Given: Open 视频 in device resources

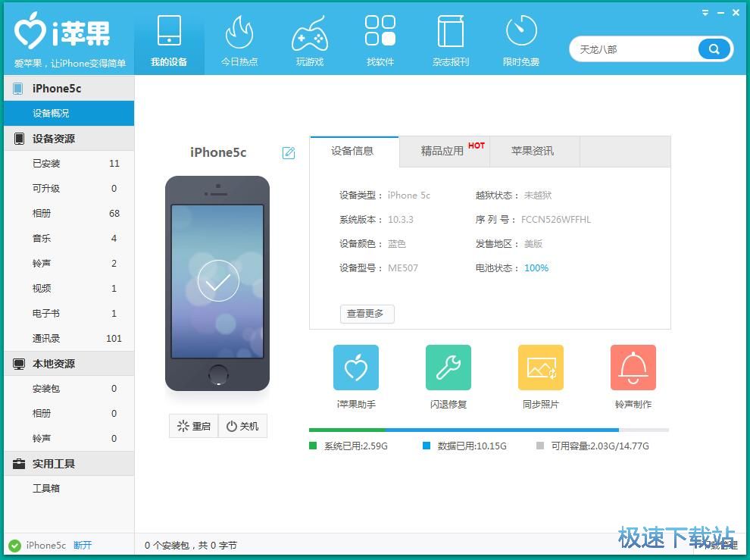Looking at the screenshot, I should [69, 289].
